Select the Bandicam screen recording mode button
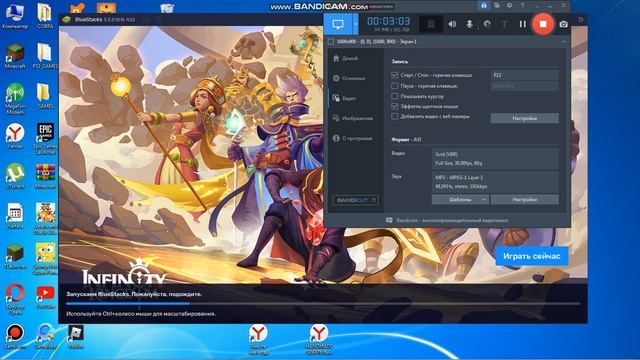This screenshot has height=360, width=640. coord(338,24)
